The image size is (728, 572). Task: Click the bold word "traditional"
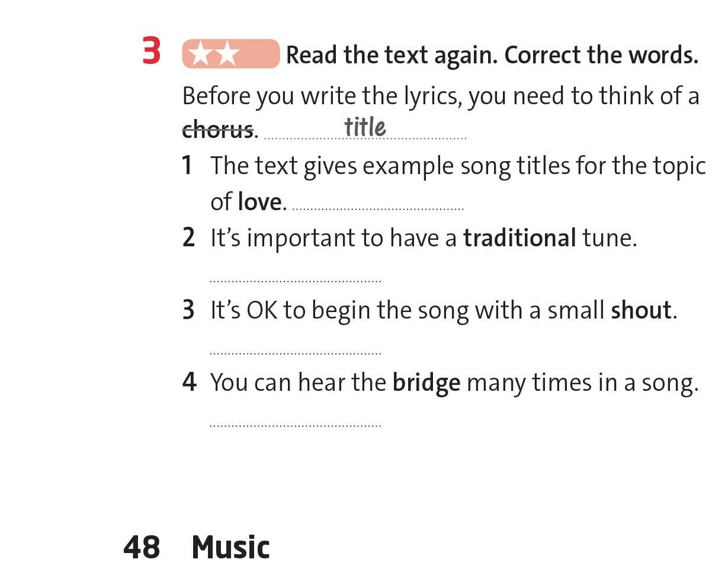click(x=519, y=238)
